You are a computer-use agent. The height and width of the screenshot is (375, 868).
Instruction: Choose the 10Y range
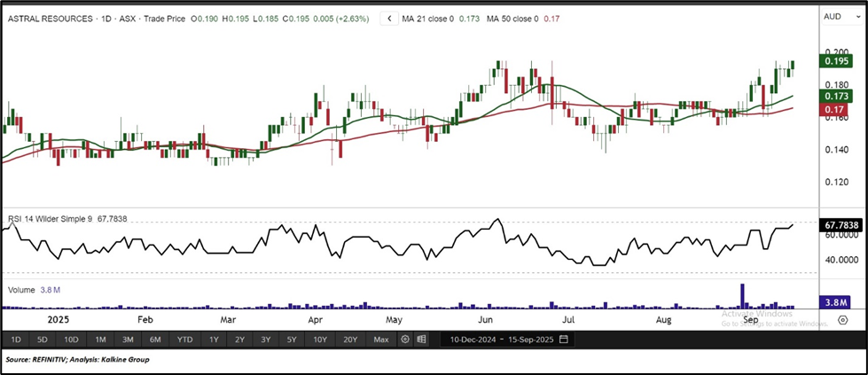pyautogui.click(x=320, y=340)
